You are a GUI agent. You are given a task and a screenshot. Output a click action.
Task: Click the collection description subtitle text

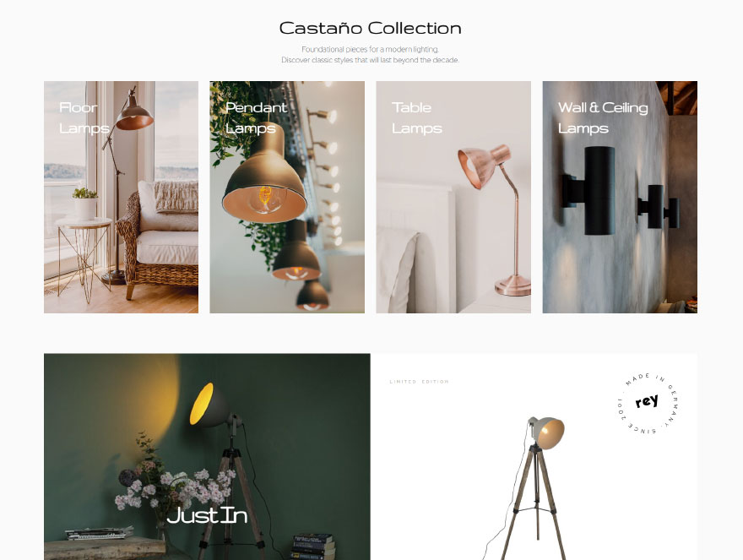[370, 55]
